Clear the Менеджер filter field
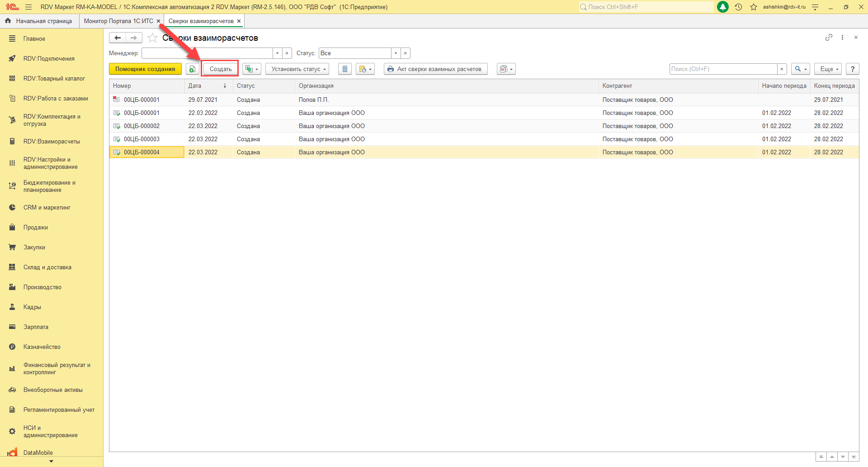The width and height of the screenshot is (868, 467). (x=287, y=53)
